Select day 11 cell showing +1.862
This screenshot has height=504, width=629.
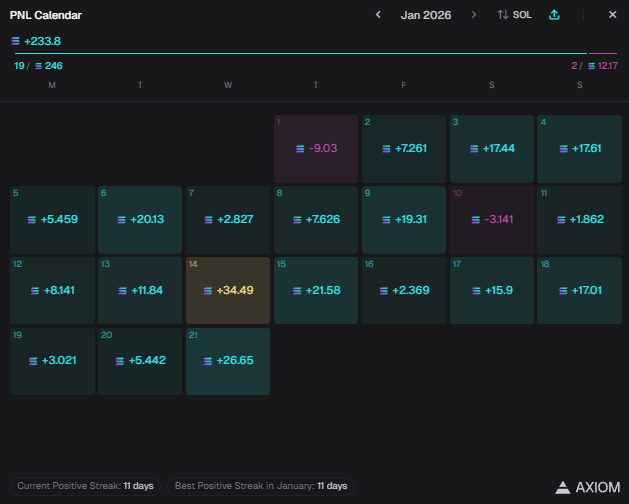pyautogui.click(x=579, y=220)
